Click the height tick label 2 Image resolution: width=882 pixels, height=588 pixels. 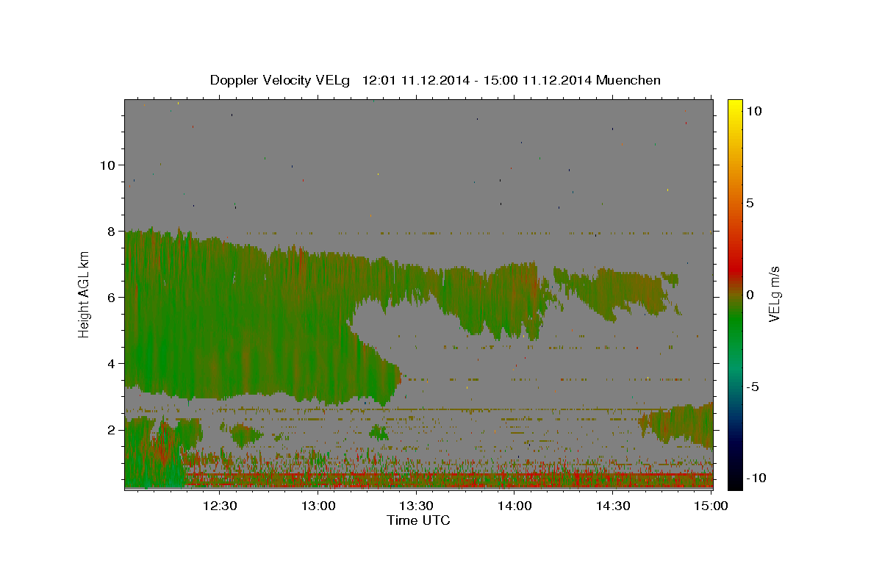[x=112, y=429]
